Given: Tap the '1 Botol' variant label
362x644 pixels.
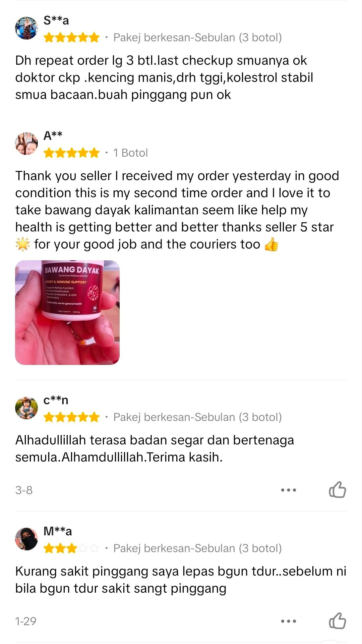Looking at the screenshot, I should pyautogui.click(x=130, y=153).
